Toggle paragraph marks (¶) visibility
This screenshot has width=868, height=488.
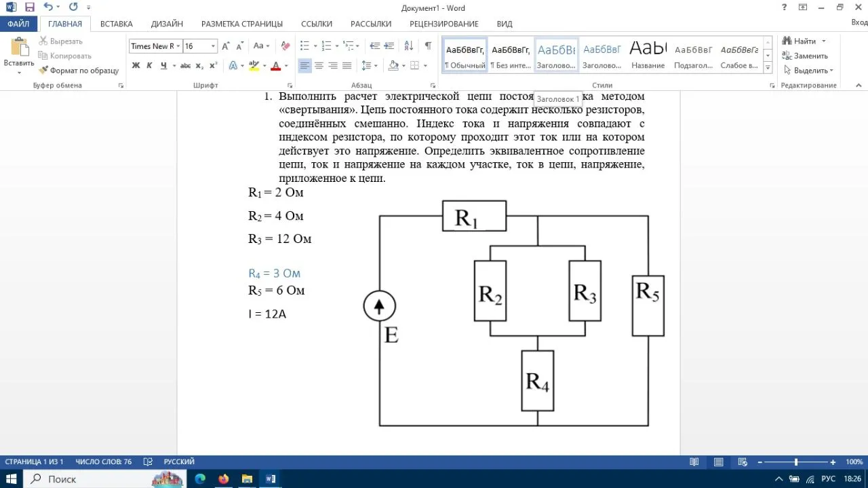coord(428,46)
